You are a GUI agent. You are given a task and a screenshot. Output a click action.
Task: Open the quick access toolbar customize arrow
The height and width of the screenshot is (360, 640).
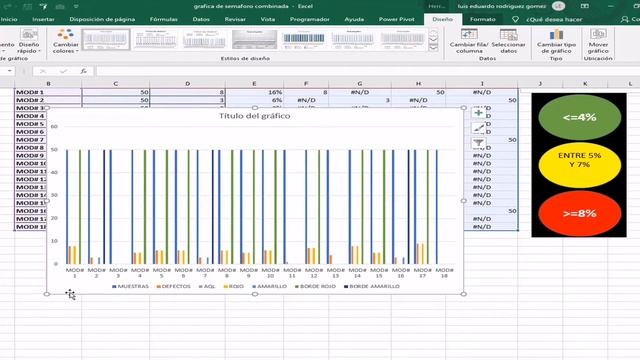(76, 7)
